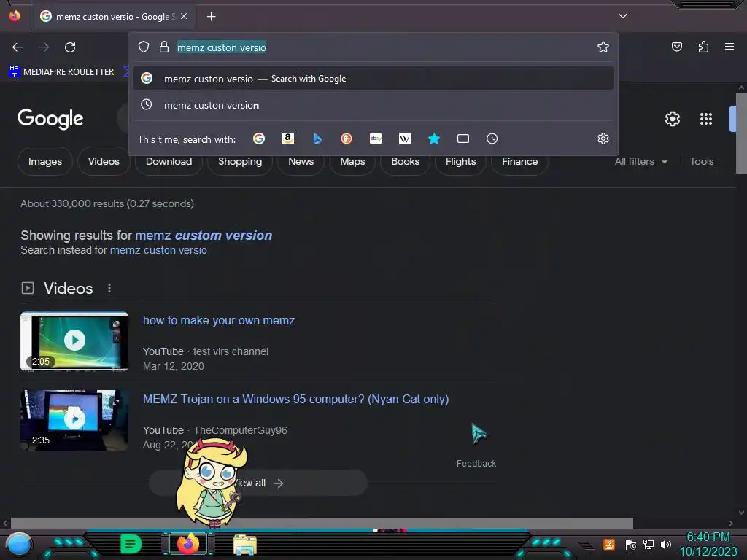The width and height of the screenshot is (747, 560).
Task: Open File Explorer from the taskbar
Action: 245,545
